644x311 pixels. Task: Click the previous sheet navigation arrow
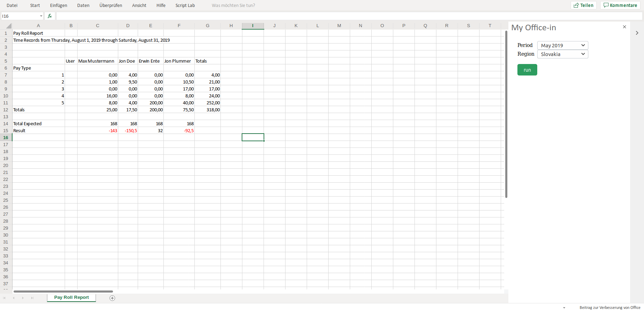(x=14, y=298)
